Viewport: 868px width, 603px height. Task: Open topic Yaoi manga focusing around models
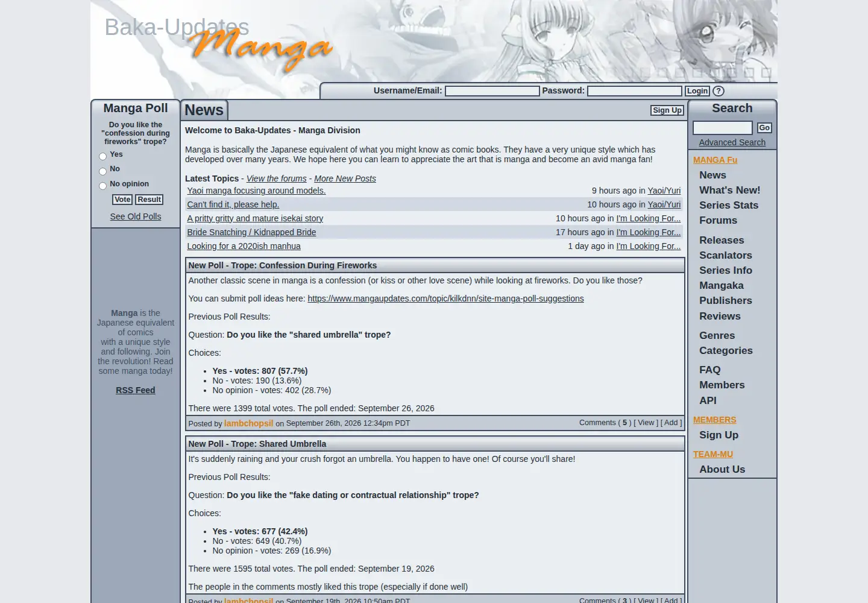pyautogui.click(x=256, y=191)
